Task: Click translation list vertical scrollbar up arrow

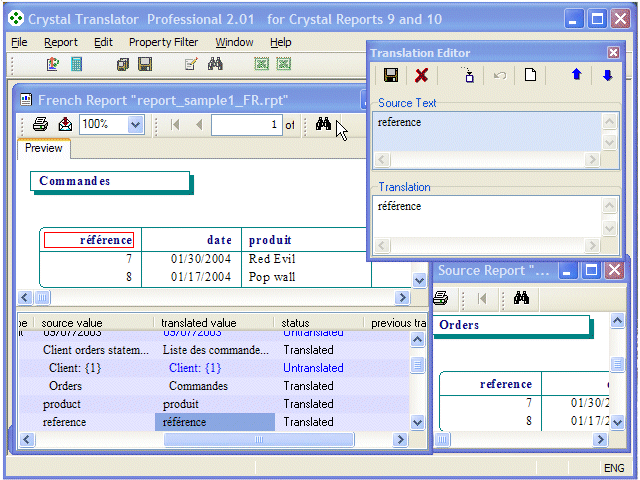Action: (x=417, y=340)
